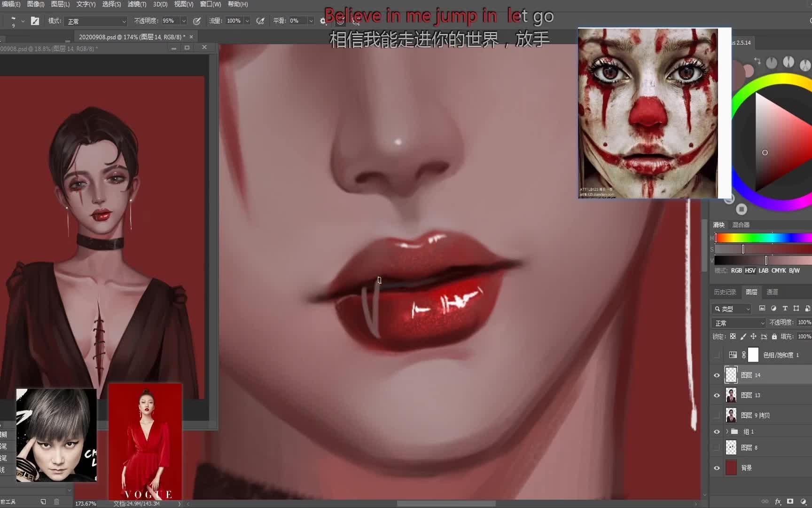The image size is (812, 508).
Task: Switch to the 历史记录 (History) tab
Action: tap(725, 292)
